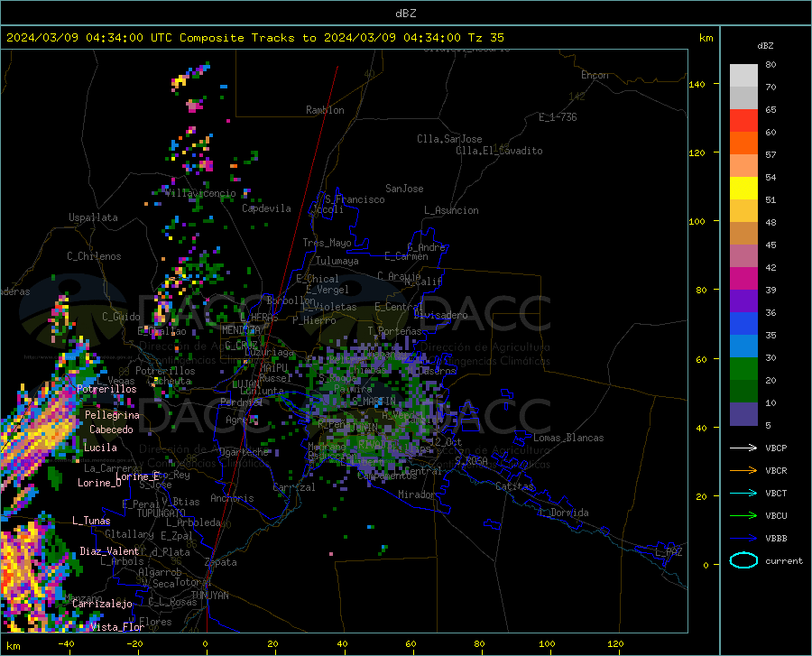Click the L_Dormida map label
Image resolution: width=812 pixels, height=656 pixels.
563,513
